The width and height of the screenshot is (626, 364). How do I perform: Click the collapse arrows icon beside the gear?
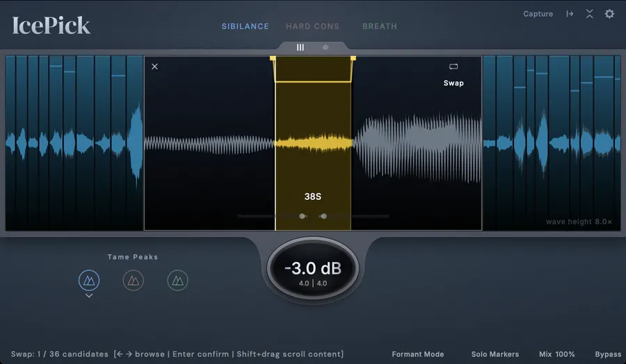coord(590,14)
